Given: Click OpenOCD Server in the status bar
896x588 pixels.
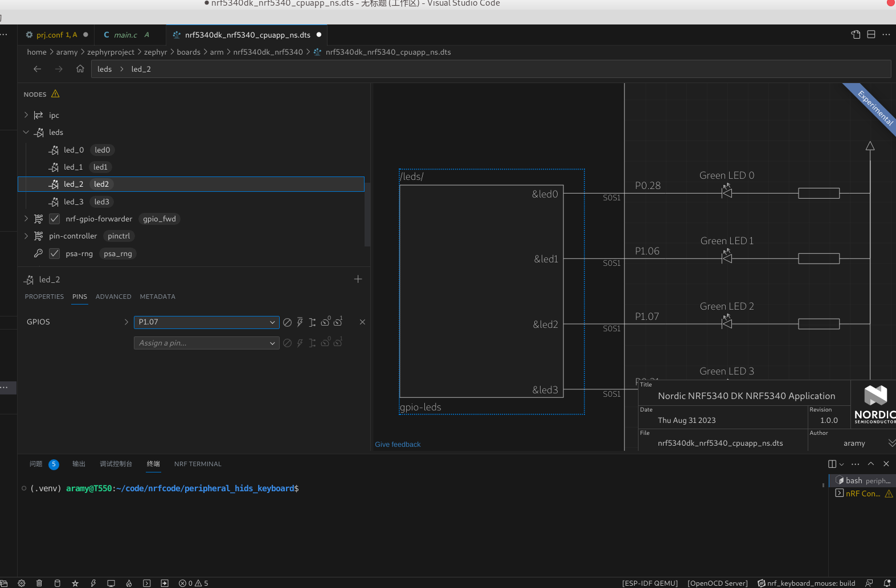Looking at the screenshot, I should [718, 583].
